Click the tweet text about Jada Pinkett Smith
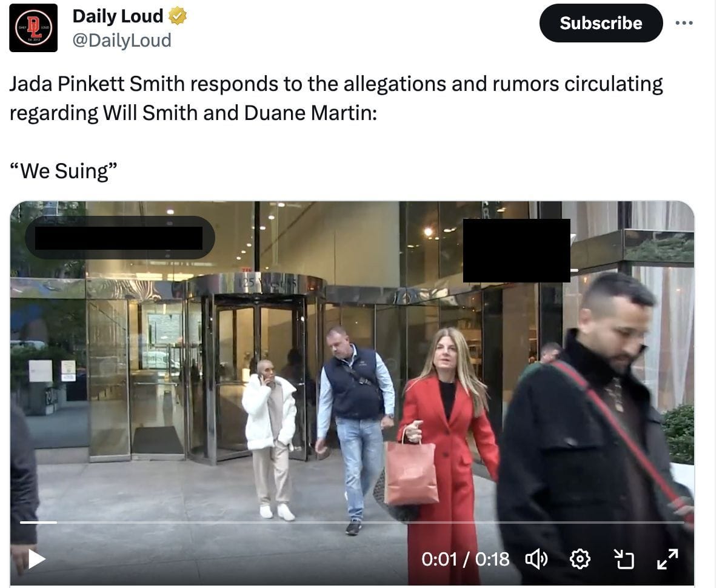This screenshot has width=725, height=588. tap(336, 98)
